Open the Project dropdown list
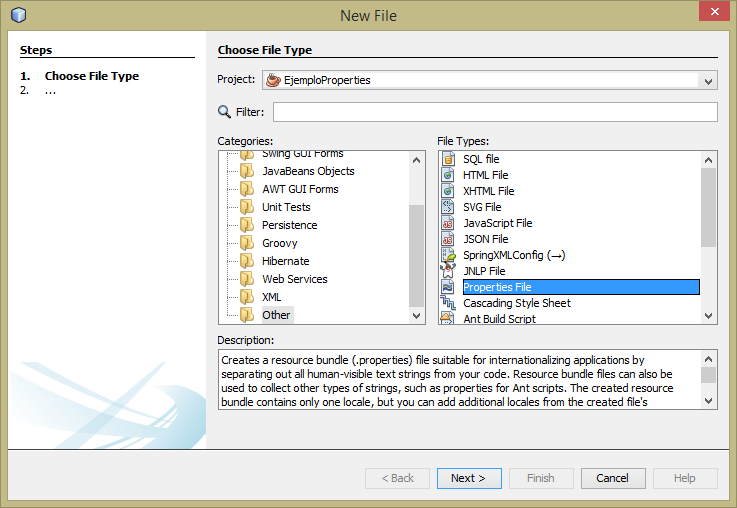 tap(708, 80)
